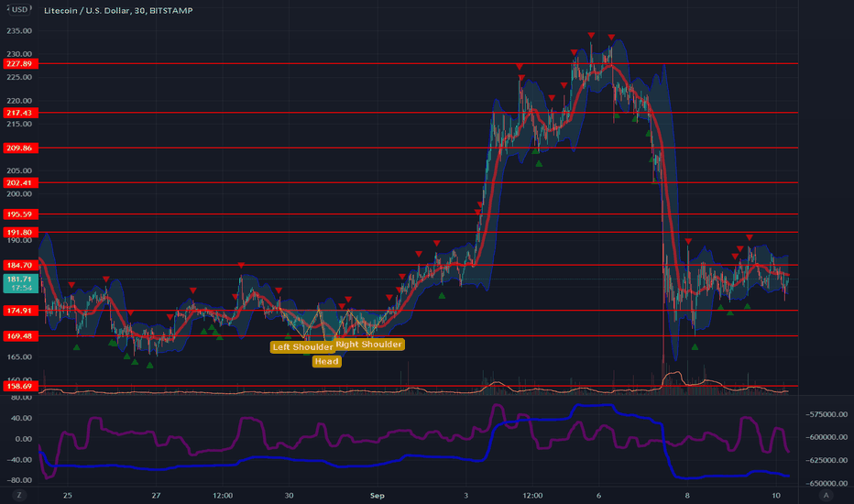Click the 80.00 oscillator scale value
Screen dimensions: 854x504
tap(22, 397)
